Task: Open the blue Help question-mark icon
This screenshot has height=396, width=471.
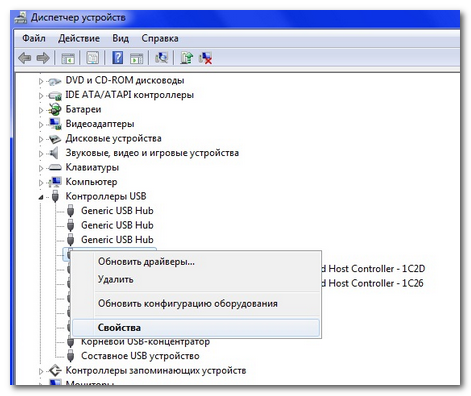Action: (117, 58)
